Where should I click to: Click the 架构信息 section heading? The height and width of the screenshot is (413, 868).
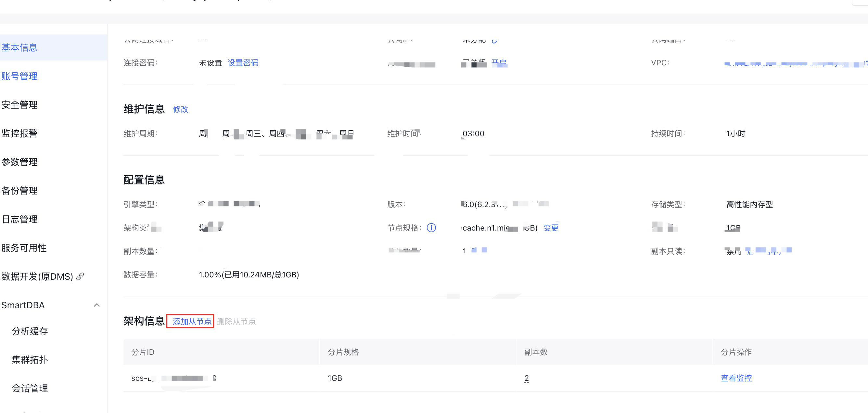144,321
